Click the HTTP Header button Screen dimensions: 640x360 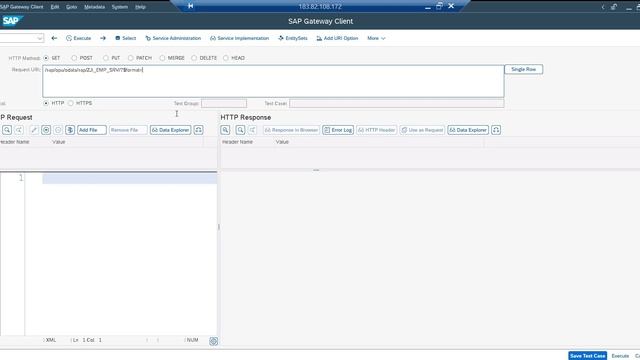(x=377, y=130)
